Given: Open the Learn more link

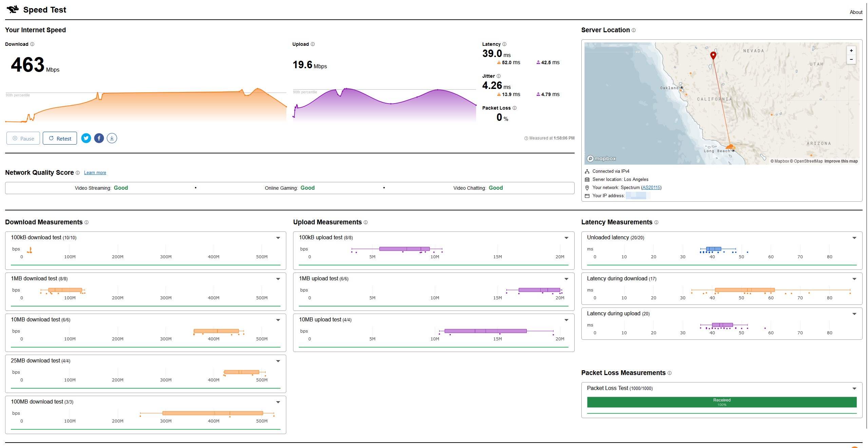Looking at the screenshot, I should (x=95, y=173).
